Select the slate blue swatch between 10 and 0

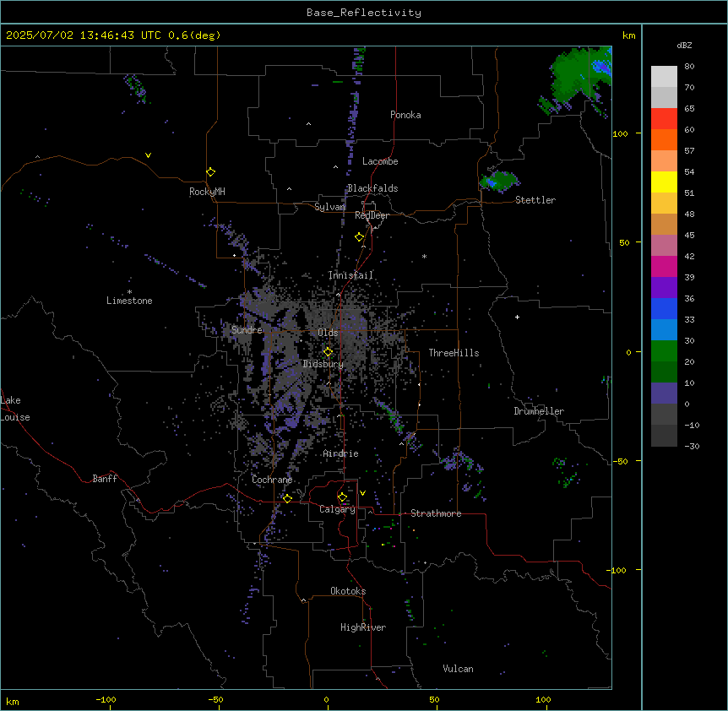664,393
